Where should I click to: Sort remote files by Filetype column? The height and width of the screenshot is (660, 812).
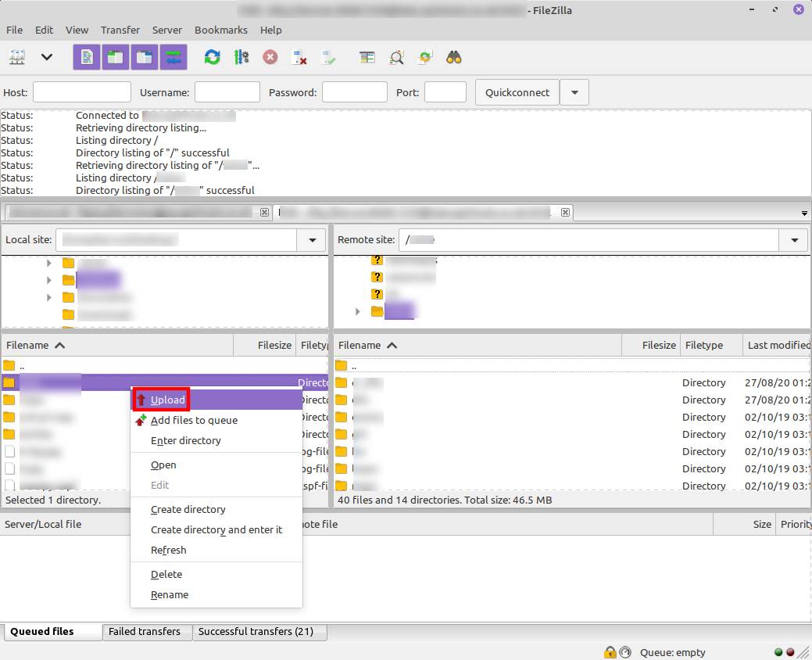coord(711,345)
